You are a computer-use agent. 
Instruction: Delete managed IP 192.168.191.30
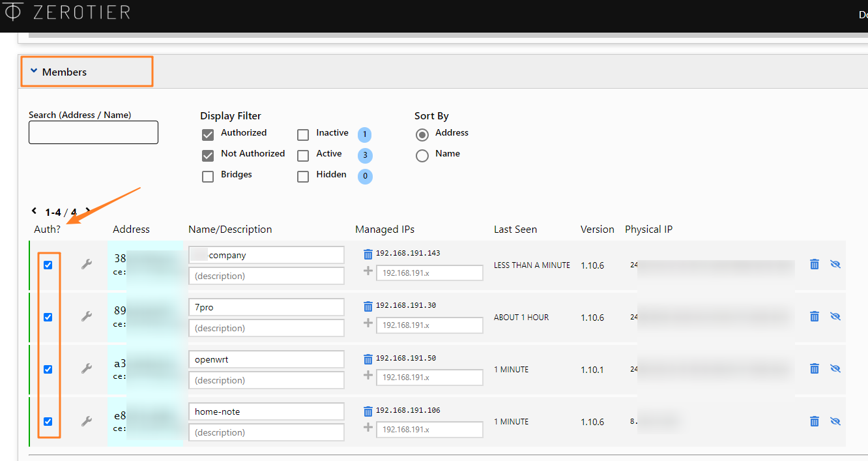368,306
